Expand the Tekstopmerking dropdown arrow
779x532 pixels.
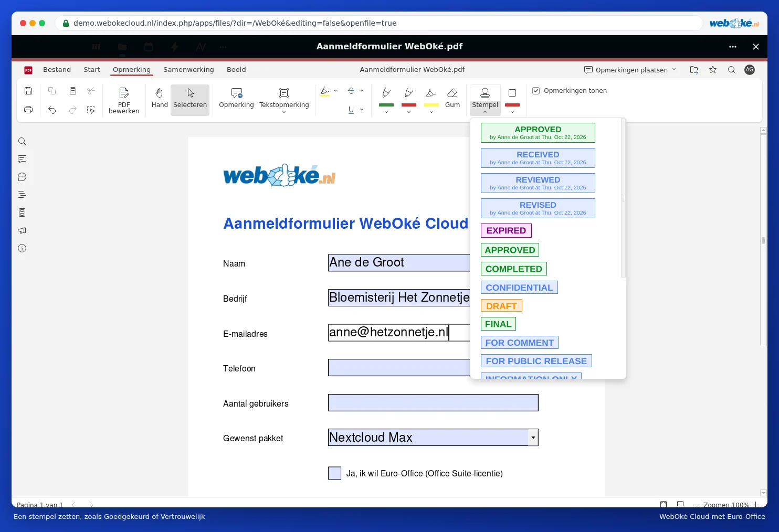click(284, 112)
